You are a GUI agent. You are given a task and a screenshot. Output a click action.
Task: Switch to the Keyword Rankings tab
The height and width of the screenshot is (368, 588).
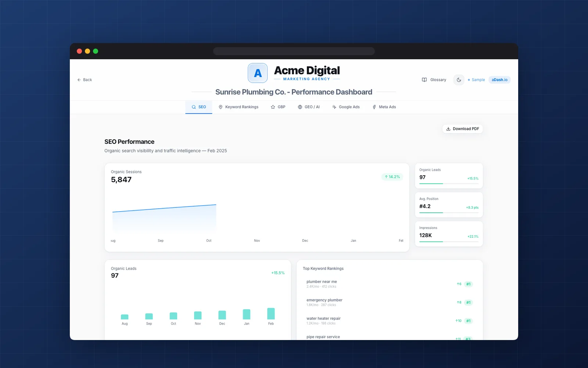(x=239, y=107)
